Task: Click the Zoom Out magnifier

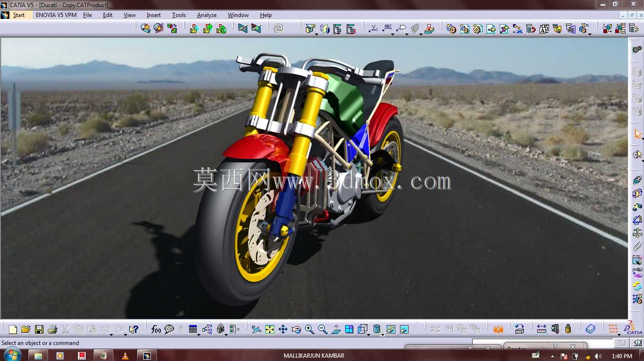Action: (323, 329)
